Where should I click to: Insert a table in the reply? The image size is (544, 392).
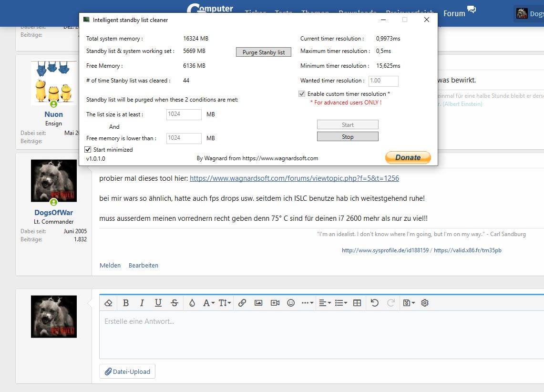357,303
